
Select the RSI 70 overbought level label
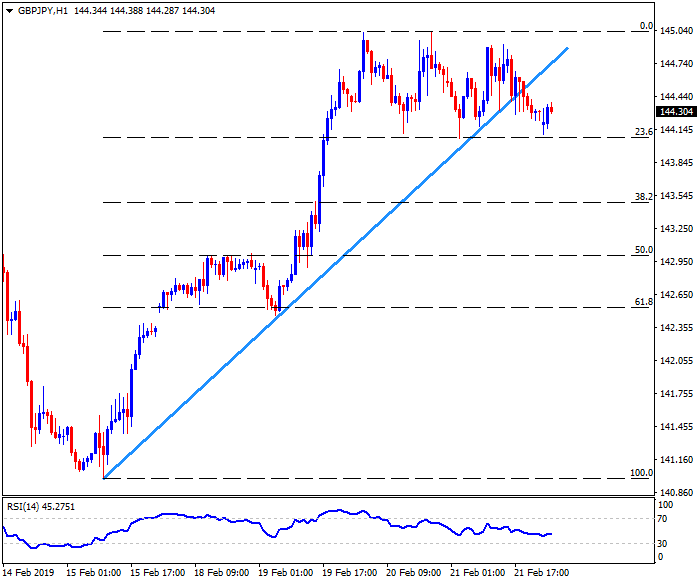coord(662,519)
